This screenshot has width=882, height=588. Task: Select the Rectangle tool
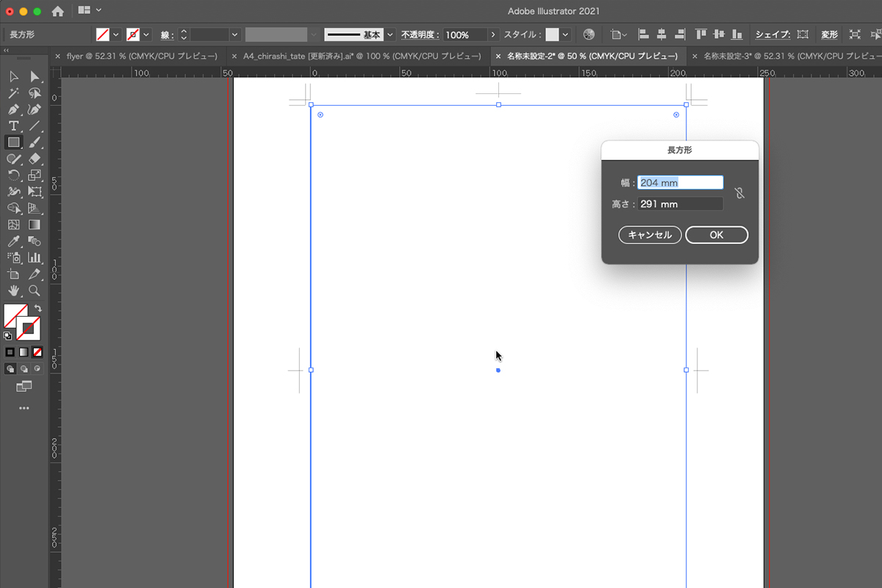[x=13, y=143]
